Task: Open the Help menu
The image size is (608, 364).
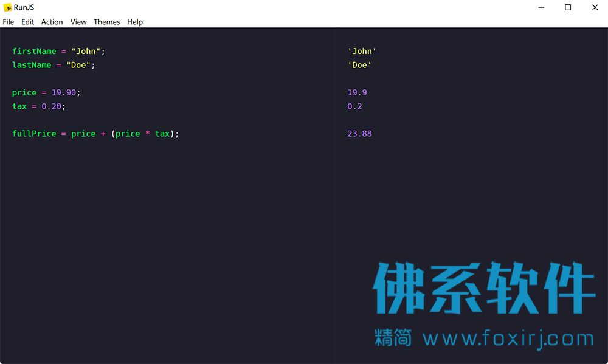Action: click(135, 22)
